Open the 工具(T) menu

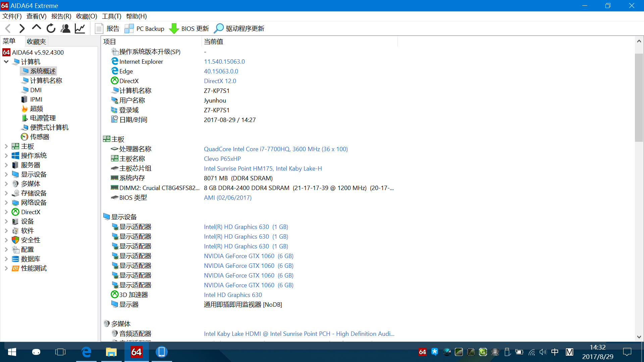111,16
